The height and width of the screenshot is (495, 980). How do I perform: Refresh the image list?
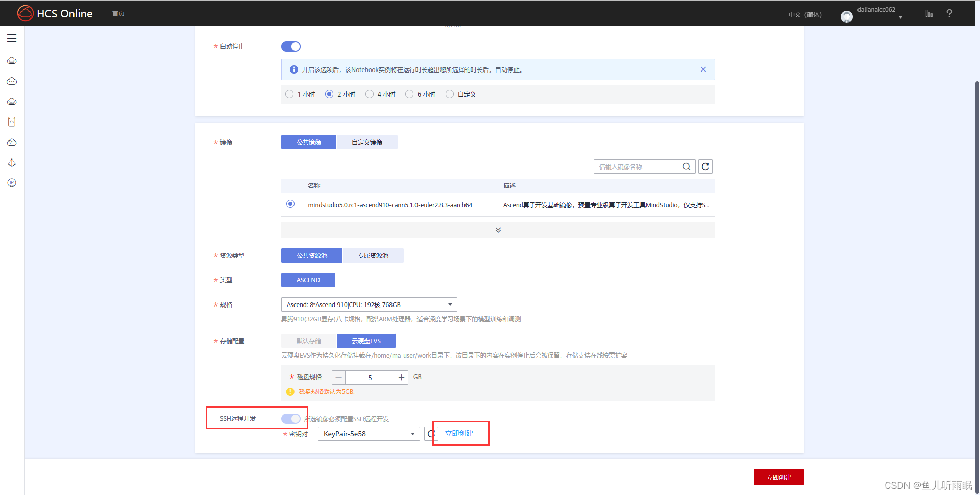pyautogui.click(x=705, y=166)
